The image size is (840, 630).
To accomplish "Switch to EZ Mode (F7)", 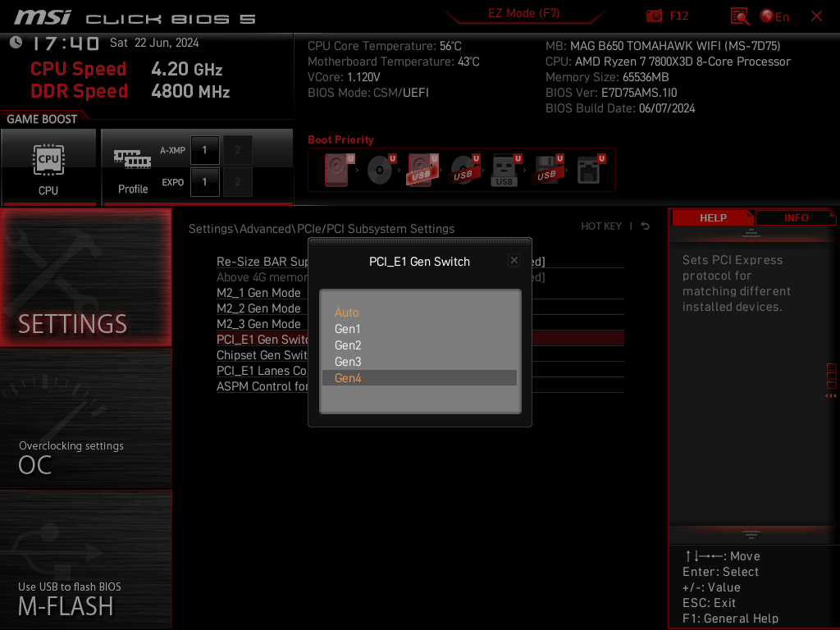I will click(x=523, y=13).
